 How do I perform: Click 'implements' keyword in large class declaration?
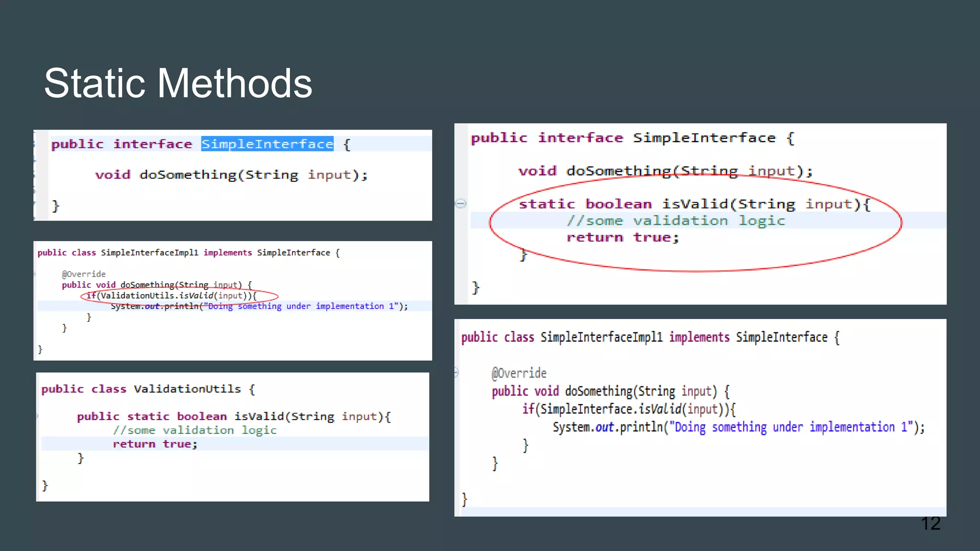pos(699,338)
